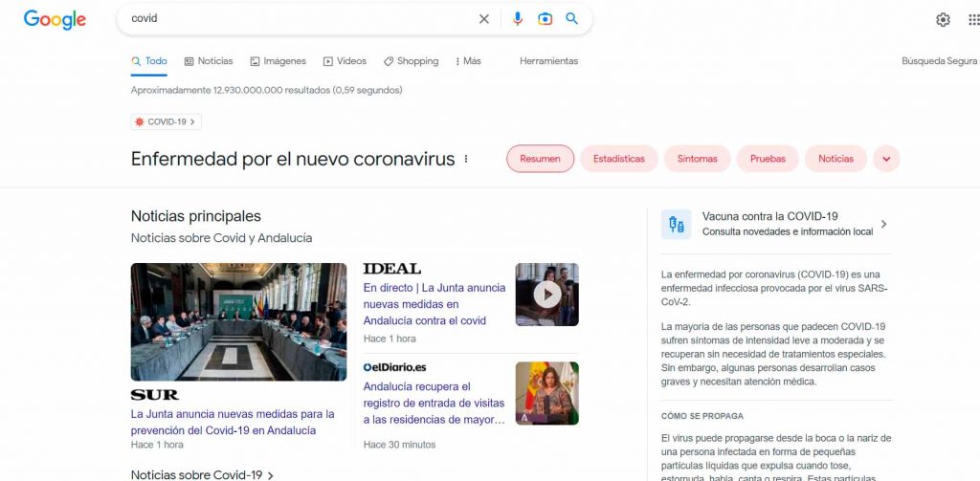Click the elDiario.es logo
This screenshot has width=980, height=481.
coord(394,367)
